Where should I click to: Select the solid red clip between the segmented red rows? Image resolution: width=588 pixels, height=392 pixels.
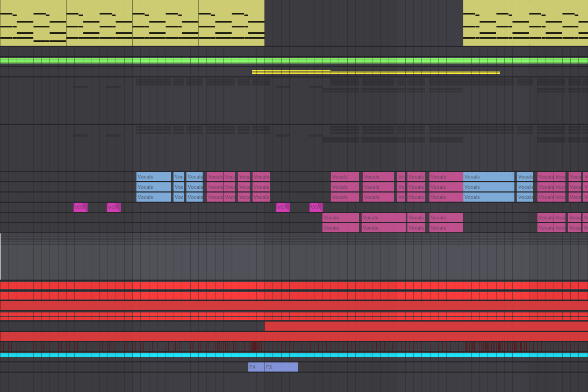[x=294, y=306]
